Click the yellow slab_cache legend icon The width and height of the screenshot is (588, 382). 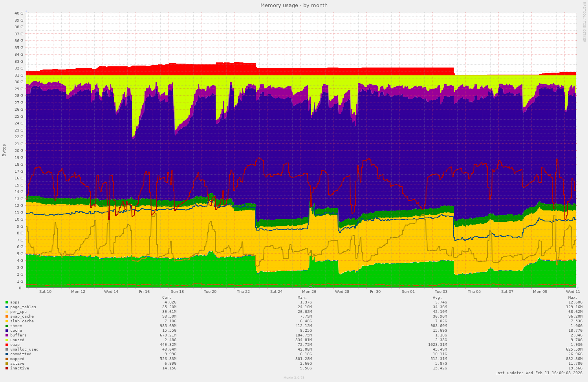pos(7,321)
